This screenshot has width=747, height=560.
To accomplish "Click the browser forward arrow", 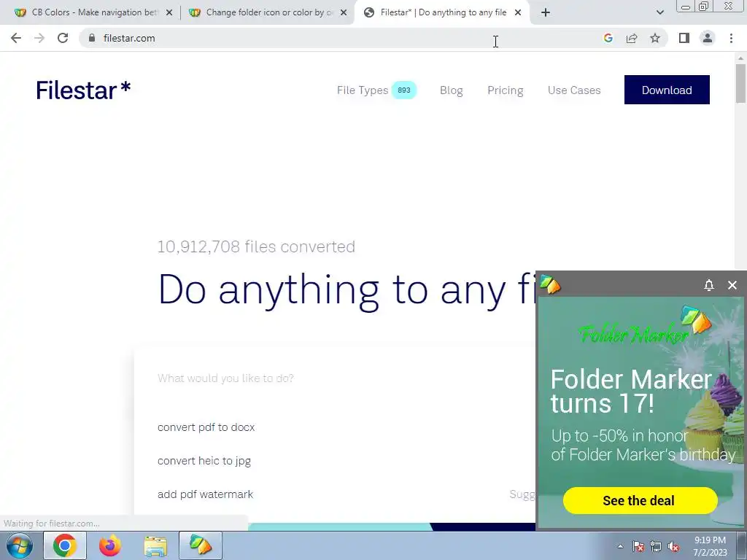I will tap(39, 38).
